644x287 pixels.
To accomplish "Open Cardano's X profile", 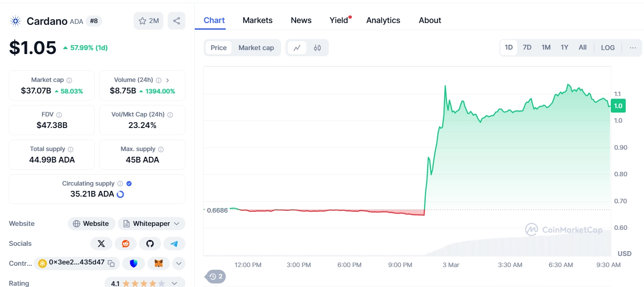I will [101, 243].
